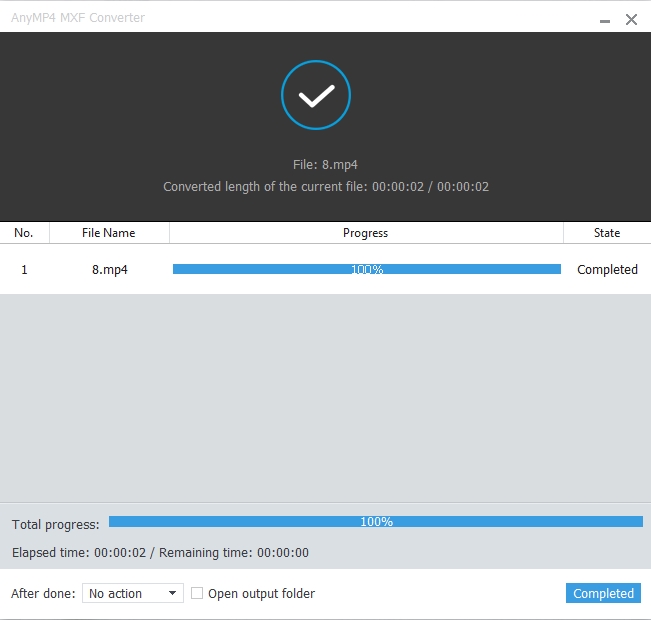Click the State column header
This screenshot has height=620, width=651.
point(607,233)
